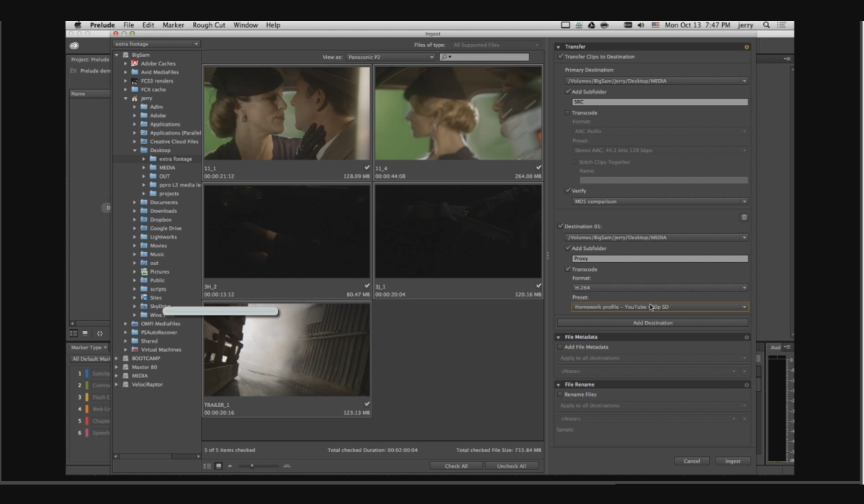Open the File menu
The image size is (864, 504).
128,25
